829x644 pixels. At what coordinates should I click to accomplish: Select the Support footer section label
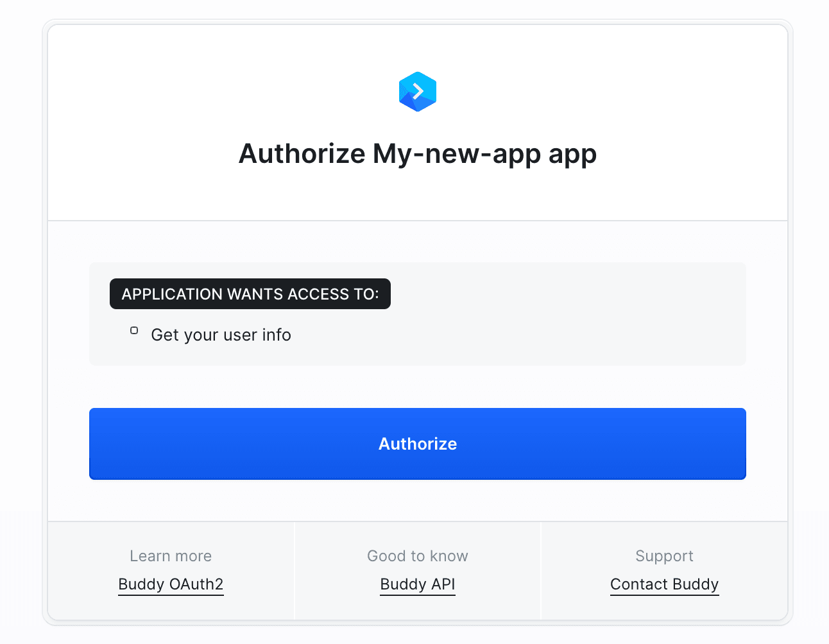pyautogui.click(x=664, y=555)
